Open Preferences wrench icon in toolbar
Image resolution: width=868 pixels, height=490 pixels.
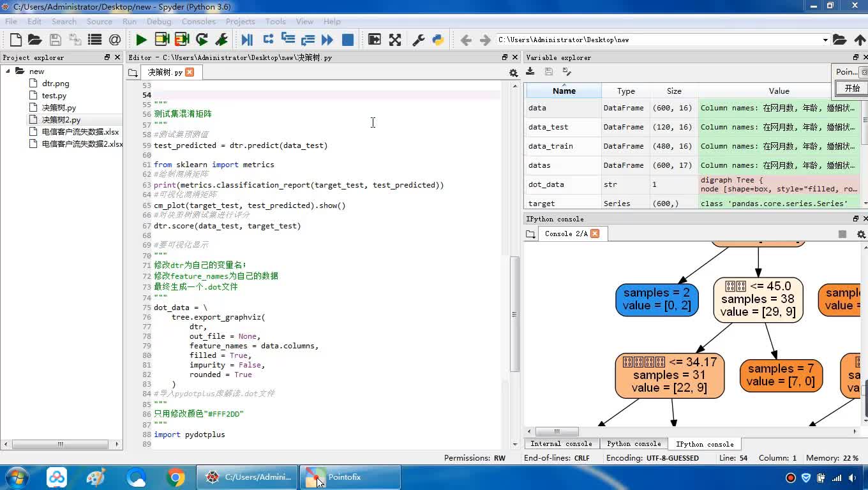(x=418, y=40)
